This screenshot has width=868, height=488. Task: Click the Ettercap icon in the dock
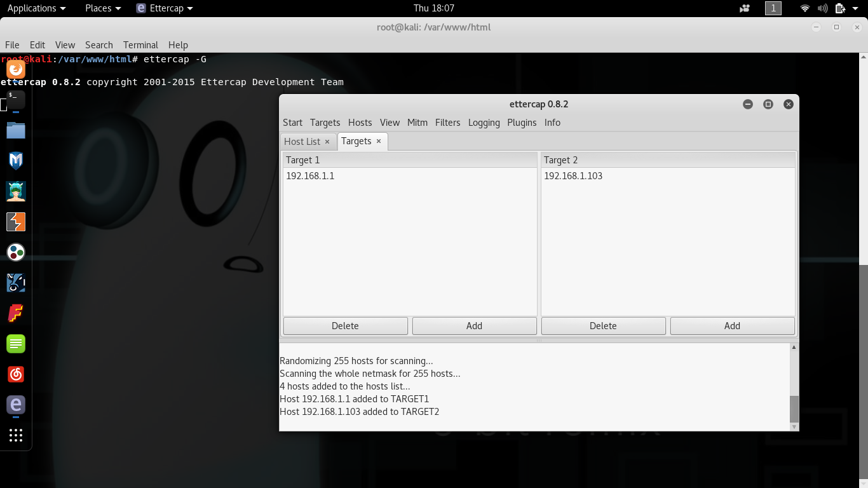(16, 404)
